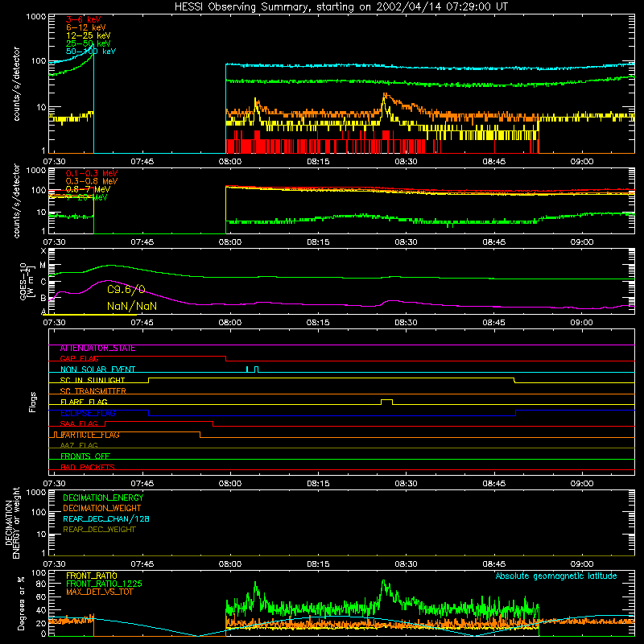Screen dimensions: 644x644
Task: Select the SAA_FLAG label
Action: click(79, 423)
